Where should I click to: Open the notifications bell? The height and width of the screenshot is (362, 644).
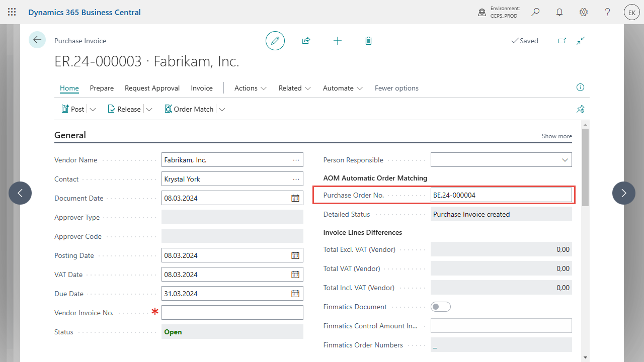[x=559, y=12]
